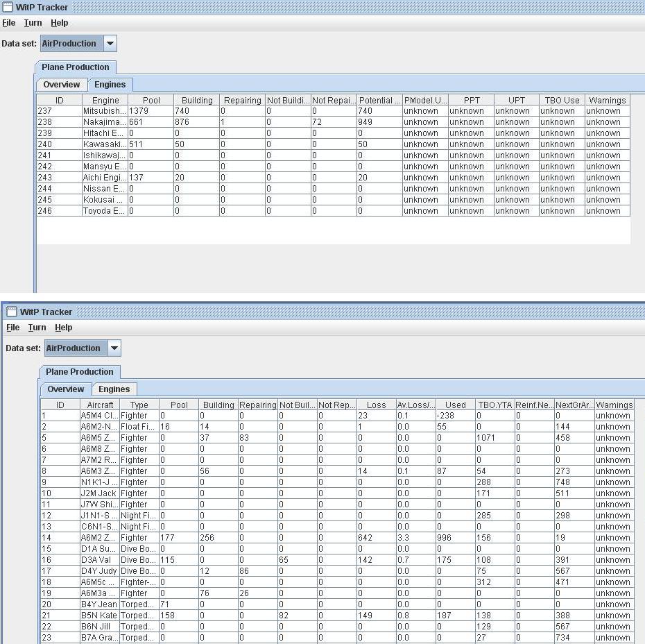Select D4Y Judy aircraft cell

point(100,571)
